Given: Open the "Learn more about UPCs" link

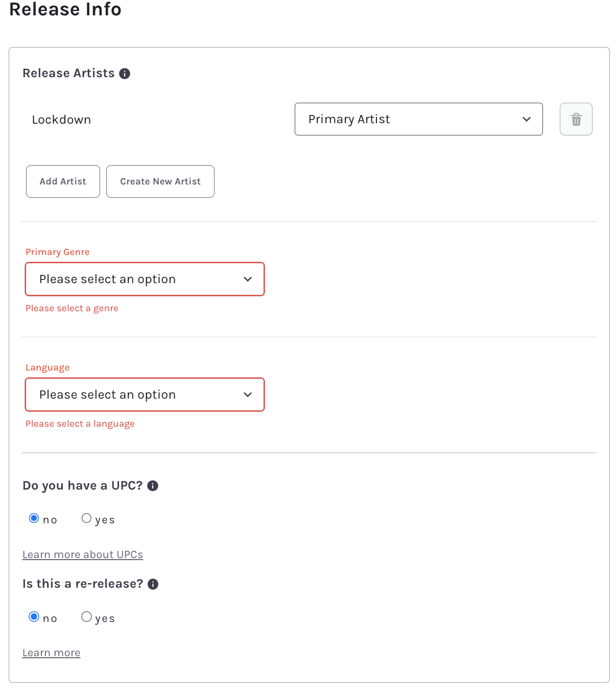Looking at the screenshot, I should [x=83, y=555].
